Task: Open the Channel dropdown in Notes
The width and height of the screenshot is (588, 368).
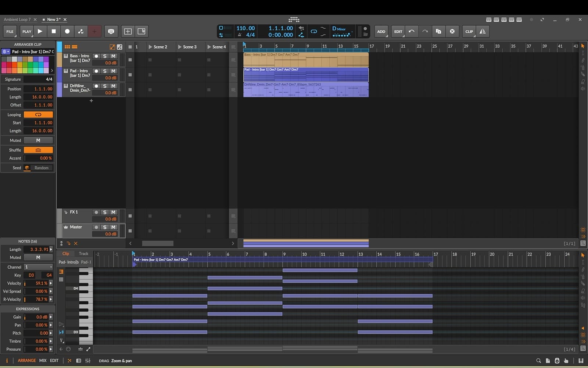Action: 39,267
